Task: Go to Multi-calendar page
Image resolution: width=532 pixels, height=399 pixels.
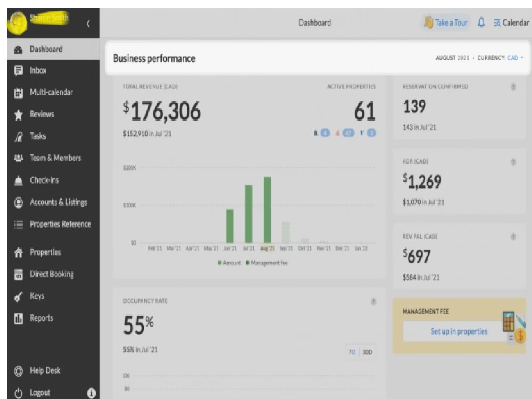Action: click(51, 92)
